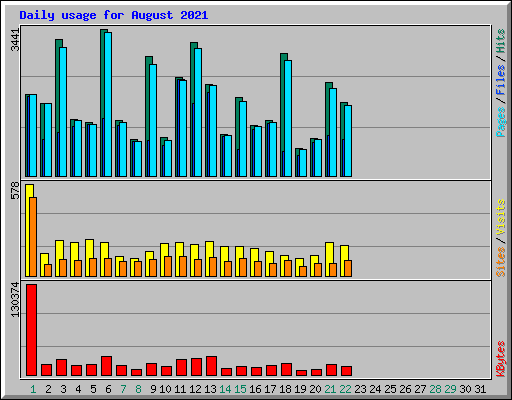Click day 22 on the x-axis
The image size is (512, 400).
click(x=345, y=389)
